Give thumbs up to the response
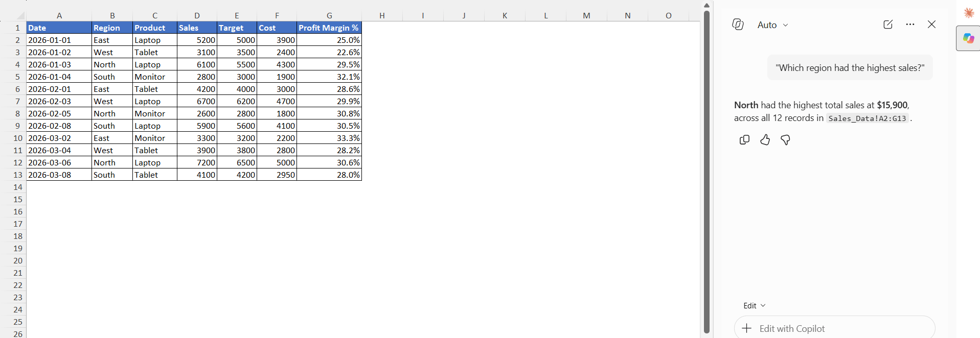Viewport: 980px width, 338px height. 765,140
